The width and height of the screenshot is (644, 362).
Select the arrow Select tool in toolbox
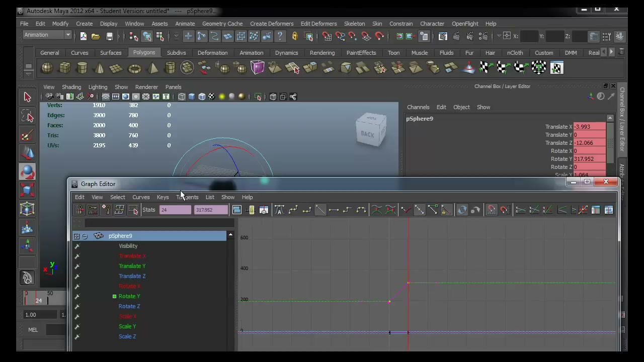27,97
